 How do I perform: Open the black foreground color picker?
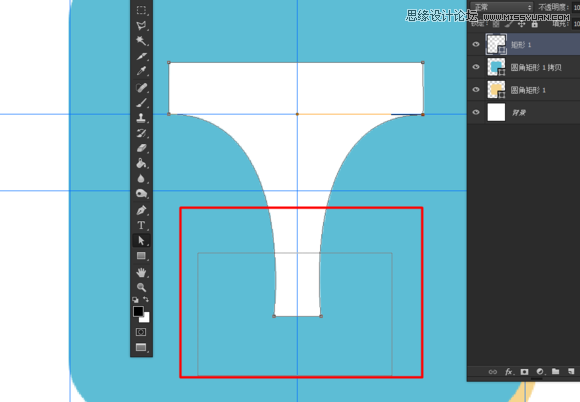point(138,311)
